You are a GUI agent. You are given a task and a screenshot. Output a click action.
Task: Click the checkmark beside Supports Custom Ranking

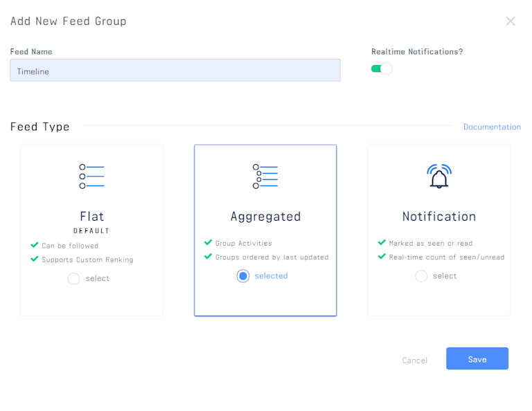35,259
